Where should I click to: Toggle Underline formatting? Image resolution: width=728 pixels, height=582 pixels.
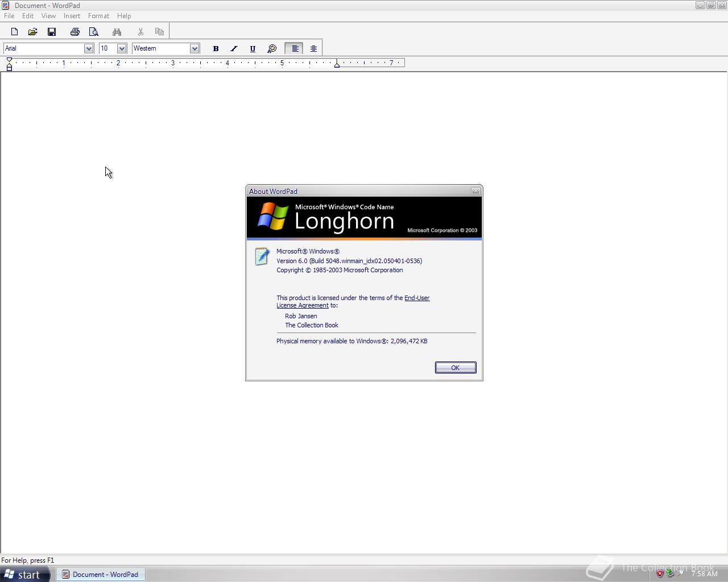253,49
